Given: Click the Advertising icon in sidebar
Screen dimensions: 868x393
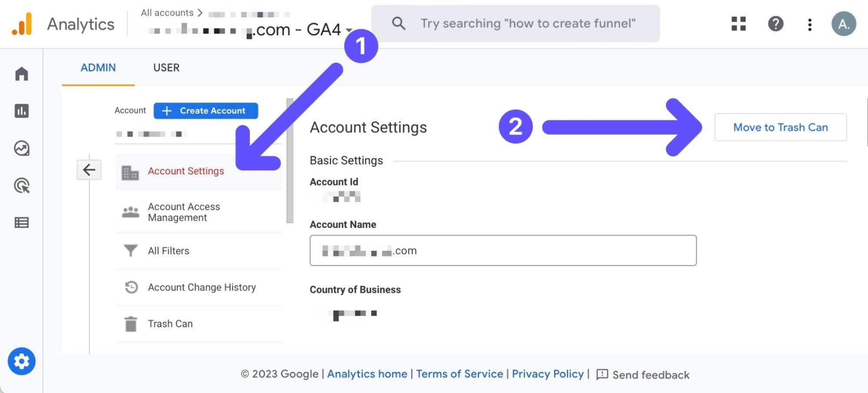Looking at the screenshot, I should (21, 185).
